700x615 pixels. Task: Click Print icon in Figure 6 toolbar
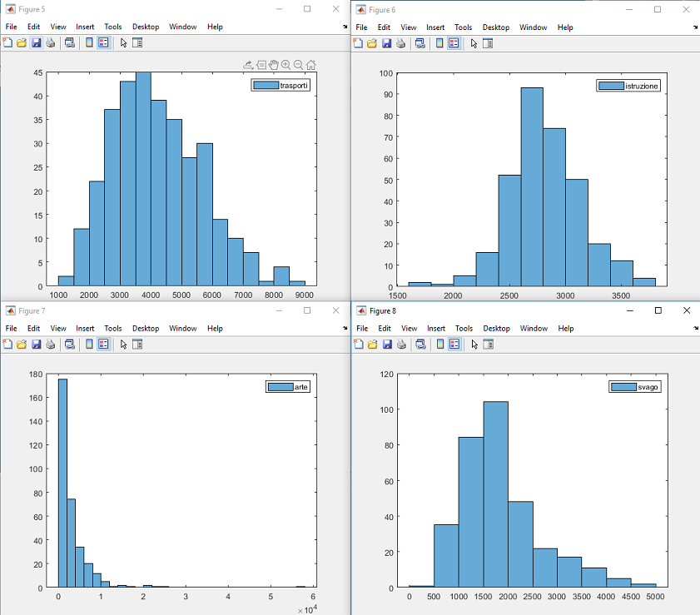[x=401, y=43]
